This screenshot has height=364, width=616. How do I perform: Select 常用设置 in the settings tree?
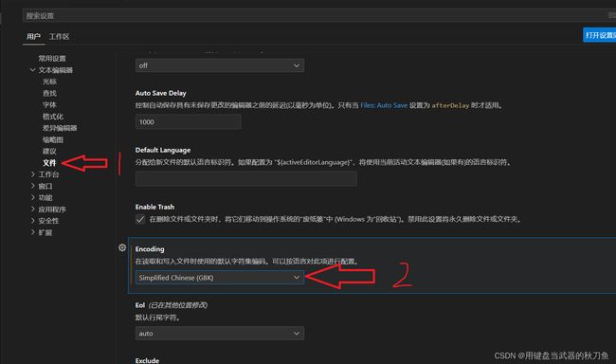click(x=52, y=59)
